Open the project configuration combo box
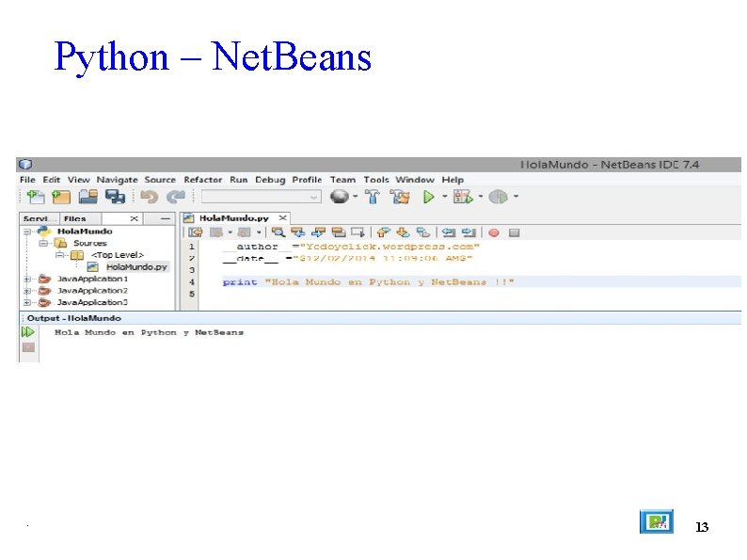Screen dimensions: 747x560 tap(261, 197)
